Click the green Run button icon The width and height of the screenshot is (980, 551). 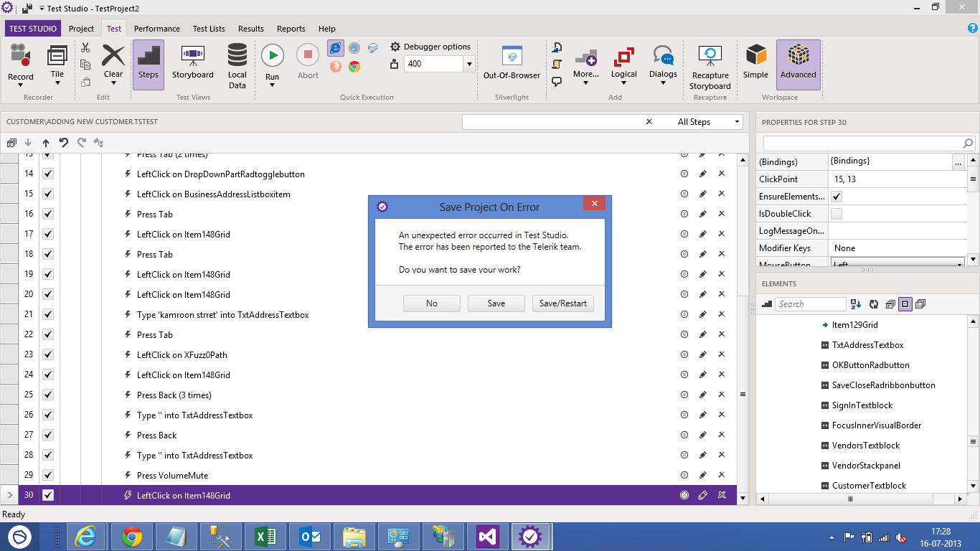(272, 55)
